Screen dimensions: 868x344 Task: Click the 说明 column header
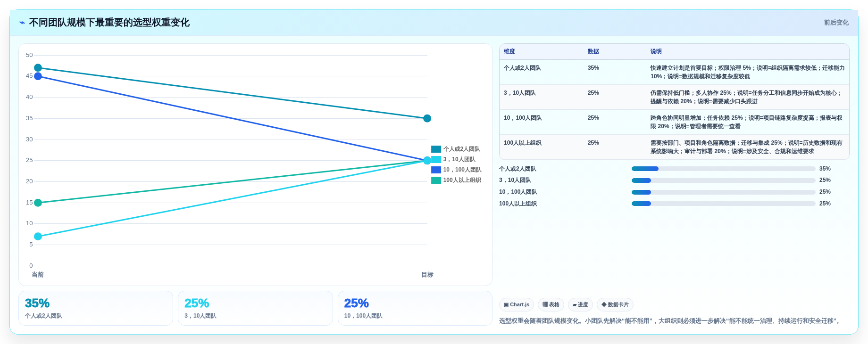656,51
